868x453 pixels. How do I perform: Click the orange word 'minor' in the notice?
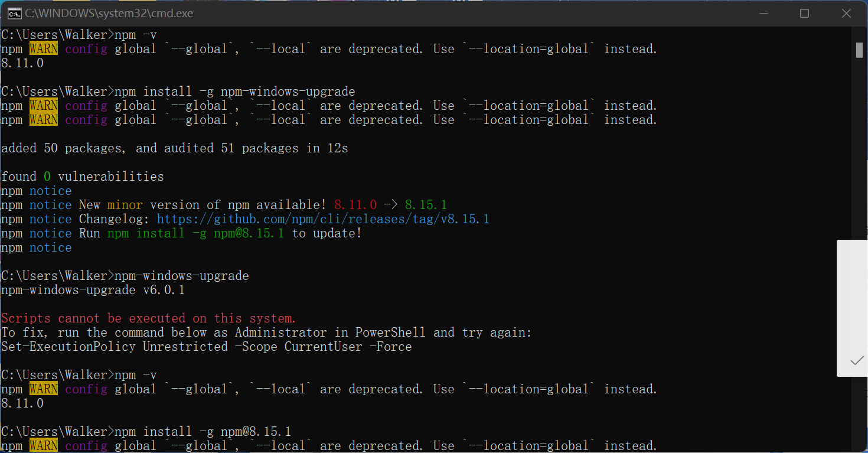coord(125,205)
